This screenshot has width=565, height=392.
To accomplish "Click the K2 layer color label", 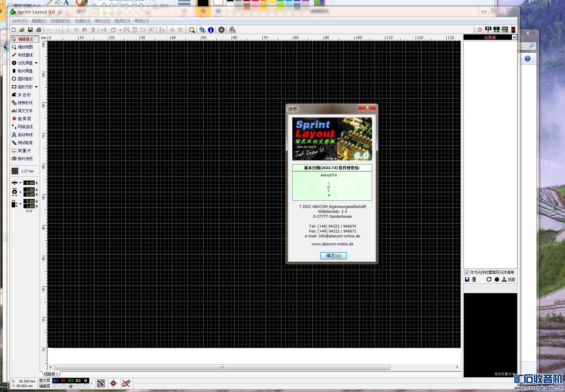I will point(71,380).
